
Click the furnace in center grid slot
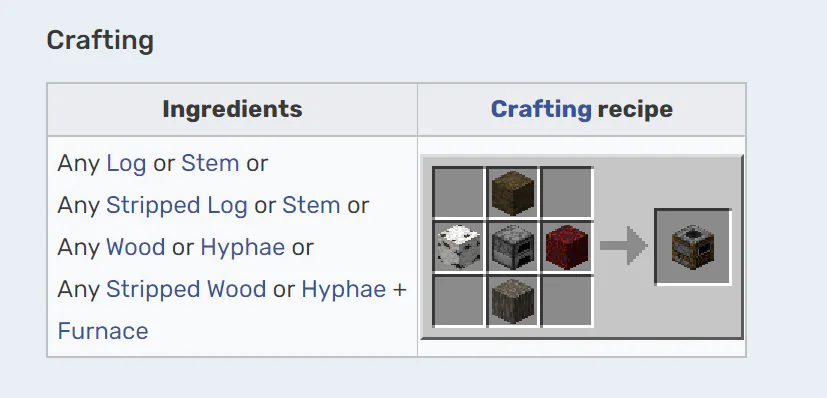(512, 247)
